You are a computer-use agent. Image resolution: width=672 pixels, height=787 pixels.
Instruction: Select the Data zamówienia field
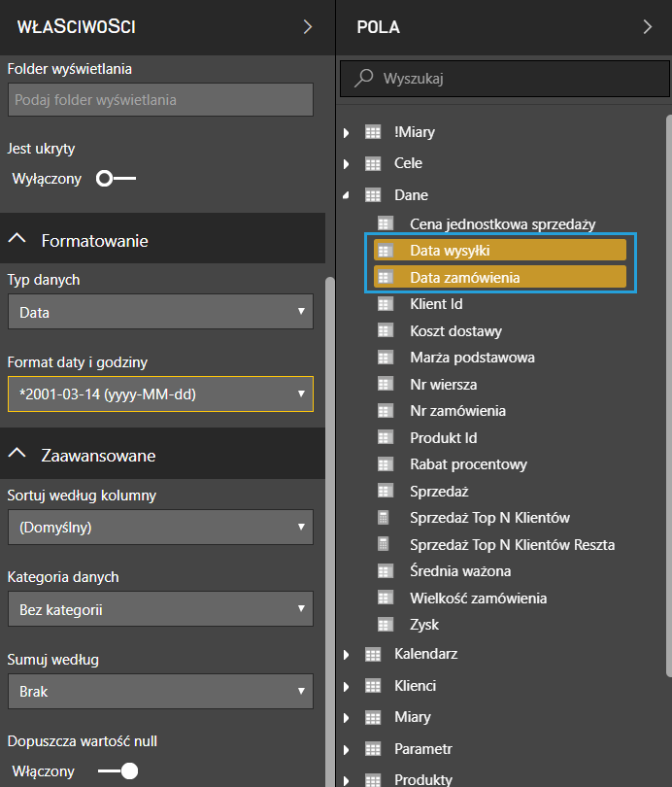464,278
